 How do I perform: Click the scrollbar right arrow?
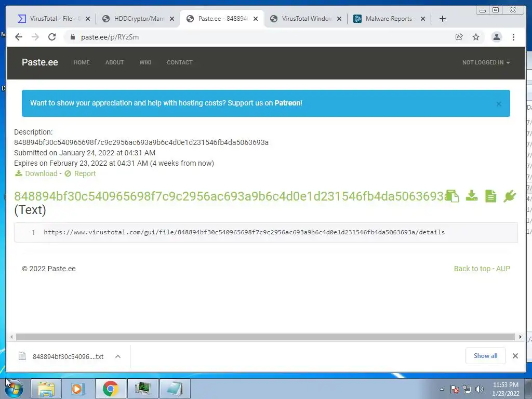[520, 337]
